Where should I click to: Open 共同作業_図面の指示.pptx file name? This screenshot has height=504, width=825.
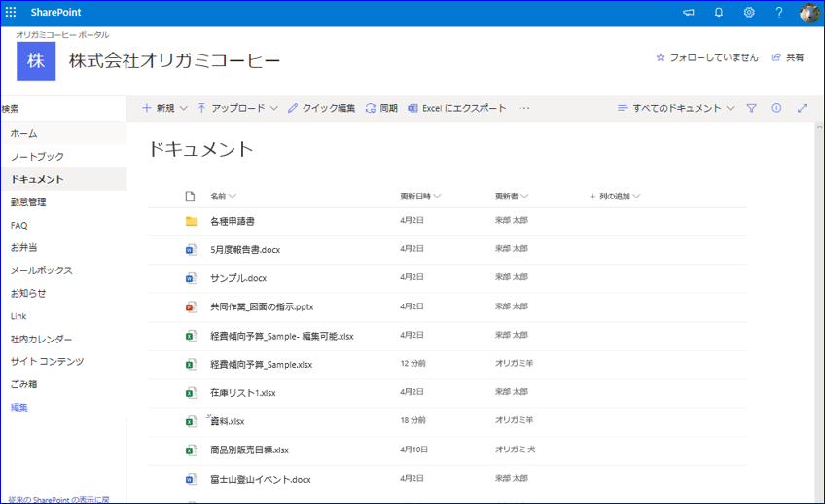coord(262,306)
